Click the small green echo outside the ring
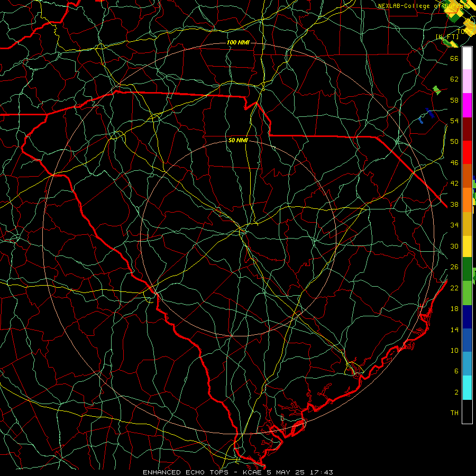This screenshot has height=476, width=476. [437, 90]
